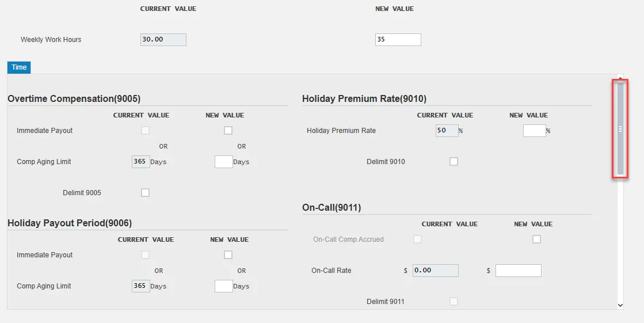The height and width of the screenshot is (323, 644).
Task: Click new Holiday Premium Rate percent field
Action: (x=534, y=131)
